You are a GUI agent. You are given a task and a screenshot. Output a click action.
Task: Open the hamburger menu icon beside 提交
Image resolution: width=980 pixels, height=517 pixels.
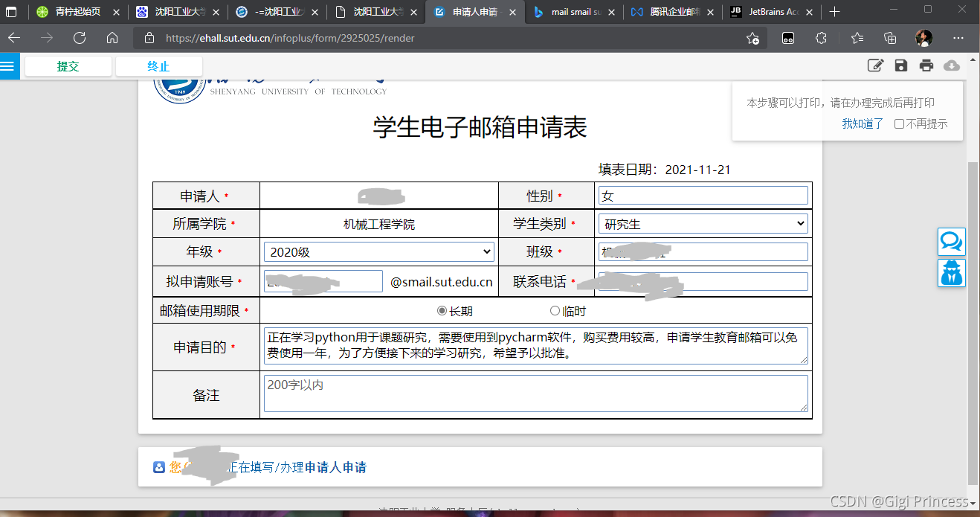coord(8,66)
